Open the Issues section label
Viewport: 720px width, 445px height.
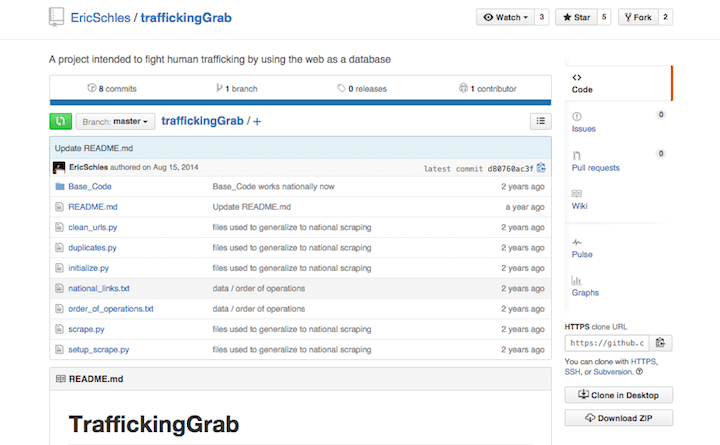point(584,129)
